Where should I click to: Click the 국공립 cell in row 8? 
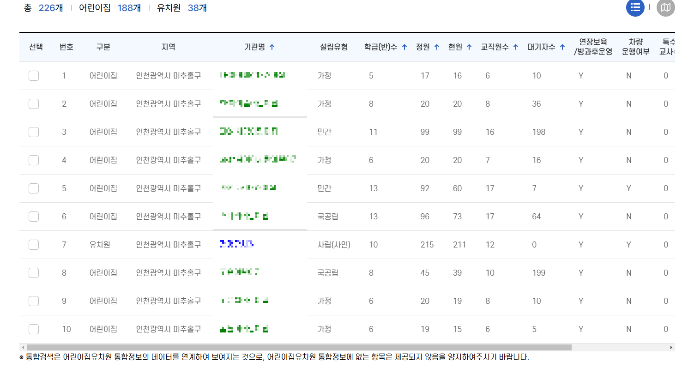coord(328,272)
